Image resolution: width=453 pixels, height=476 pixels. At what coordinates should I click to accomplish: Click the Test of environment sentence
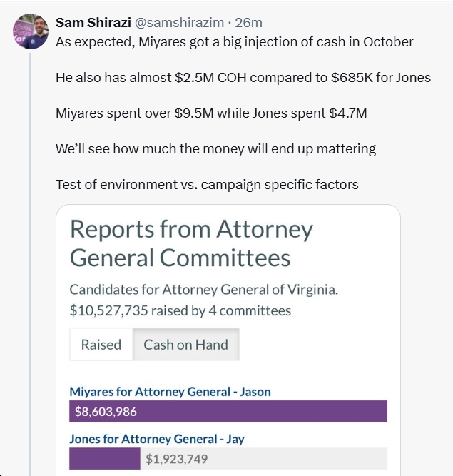pyautogui.click(x=207, y=185)
